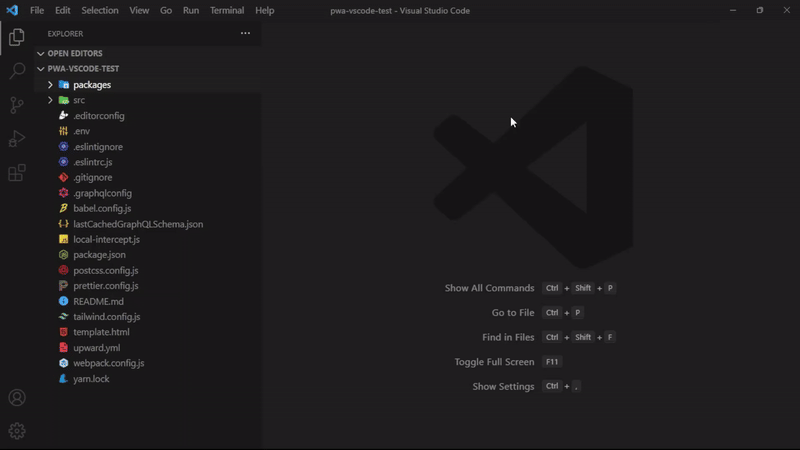Click the tailwind.config.js icon
Screen dimensions: 800x450
(x=63, y=316)
